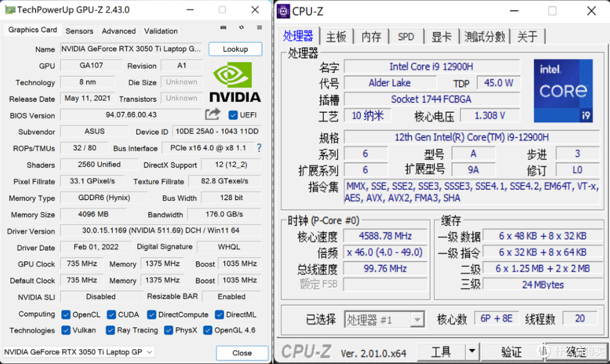Open the GPU-Z hamburger menu icon
This screenshot has height=364, width=610.
pos(259,27)
